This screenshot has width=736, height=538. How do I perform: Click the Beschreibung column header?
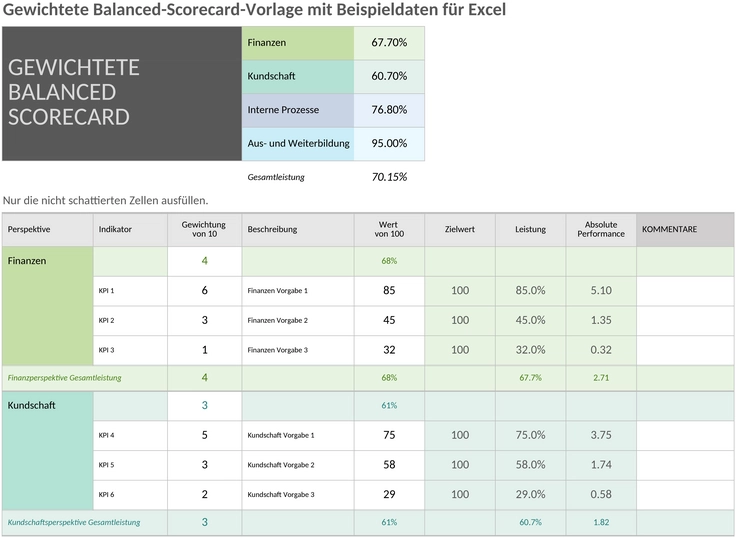click(x=298, y=230)
